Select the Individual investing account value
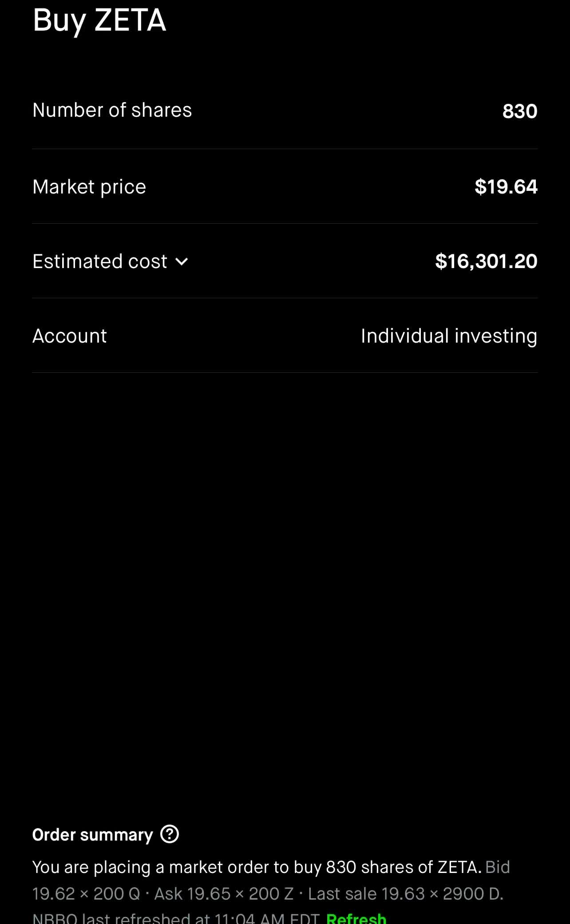The height and width of the screenshot is (924, 570). pos(449,336)
